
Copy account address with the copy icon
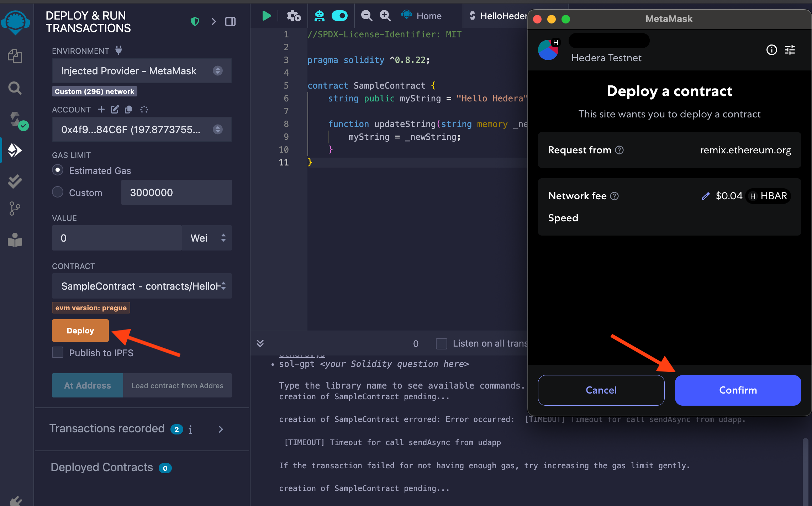tap(128, 110)
